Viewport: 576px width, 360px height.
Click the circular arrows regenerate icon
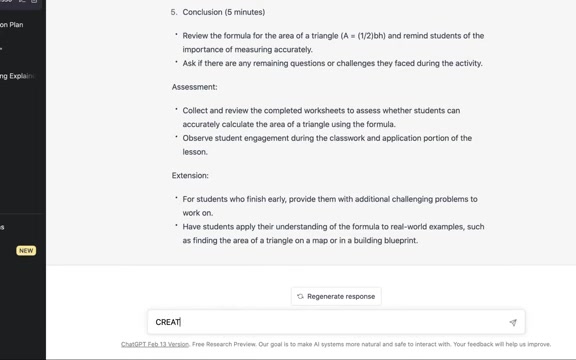(x=300, y=296)
